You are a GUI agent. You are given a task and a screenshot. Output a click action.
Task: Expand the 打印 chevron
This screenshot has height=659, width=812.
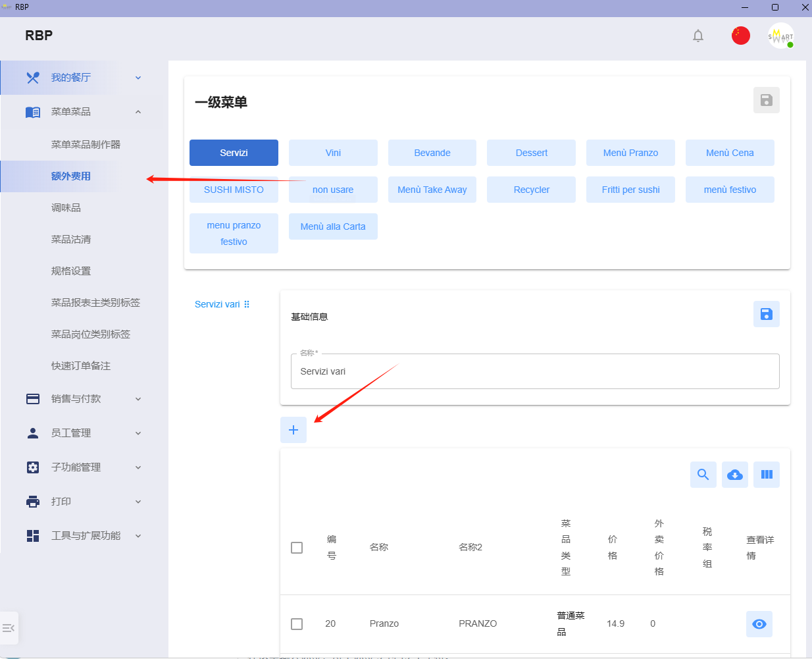138,502
